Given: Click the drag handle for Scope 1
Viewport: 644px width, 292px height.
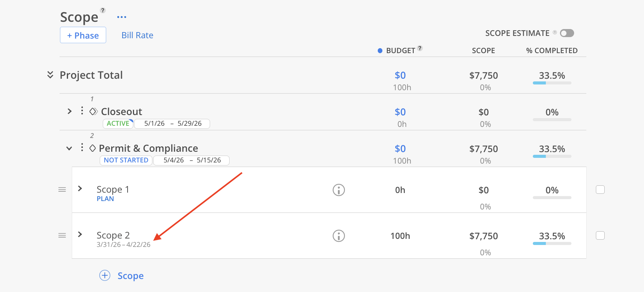Looking at the screenshot, I should coord(62,190).
